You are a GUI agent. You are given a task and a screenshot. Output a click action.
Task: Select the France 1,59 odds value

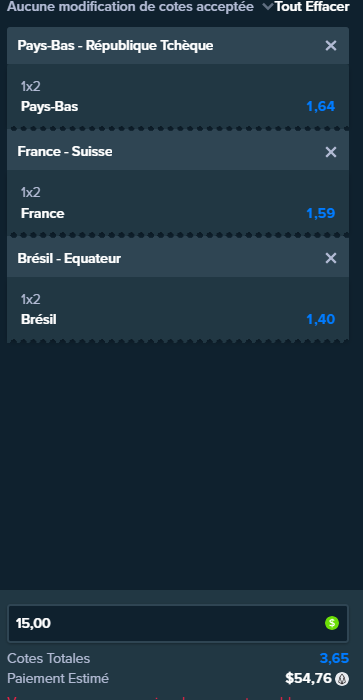point(321,213)
